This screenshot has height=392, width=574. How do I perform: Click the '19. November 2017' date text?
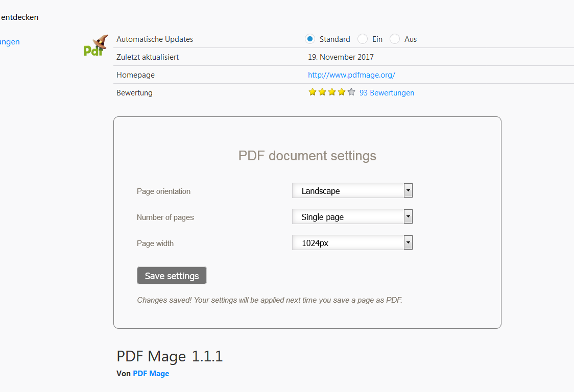click(x=341, y=57)
